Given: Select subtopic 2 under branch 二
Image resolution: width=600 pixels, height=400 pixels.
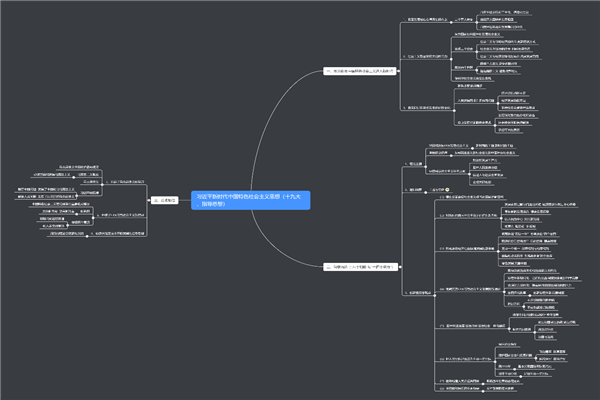Looking at the screenshot, I should pos(414,189).
